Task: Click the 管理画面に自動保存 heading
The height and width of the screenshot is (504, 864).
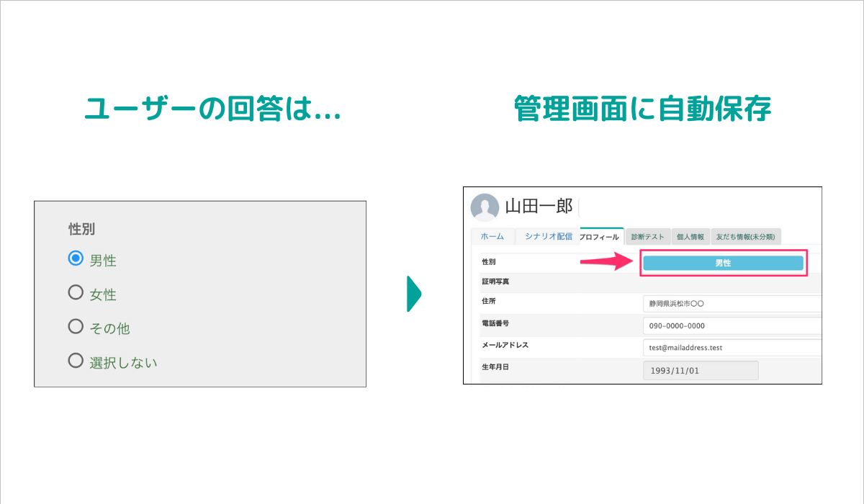Action: [x=642, y=109]
